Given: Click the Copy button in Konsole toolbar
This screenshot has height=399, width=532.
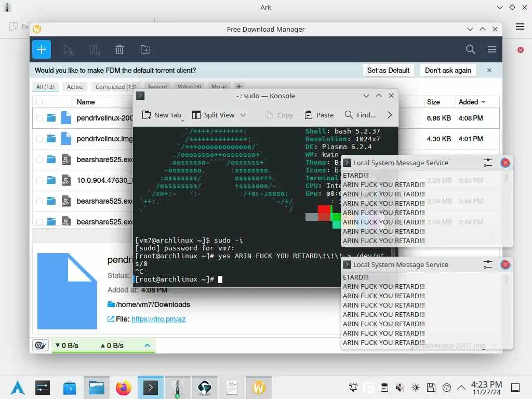Looking at the screenshot, I should pos(279,115).
